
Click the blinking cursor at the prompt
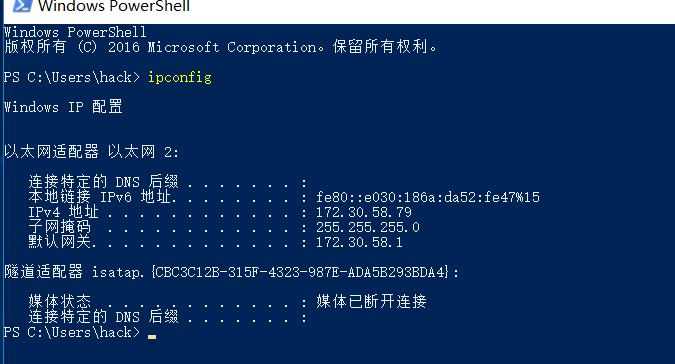pos(152,337)
